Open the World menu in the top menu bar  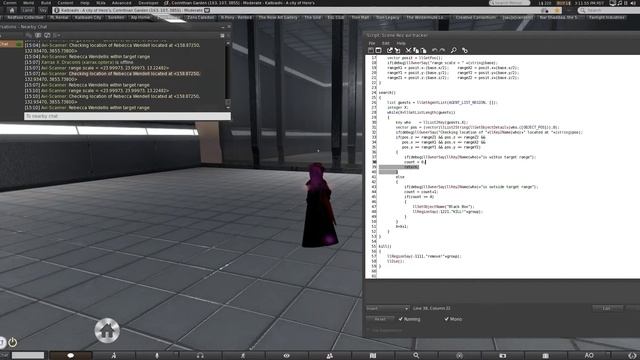click(x=28, y=2)
